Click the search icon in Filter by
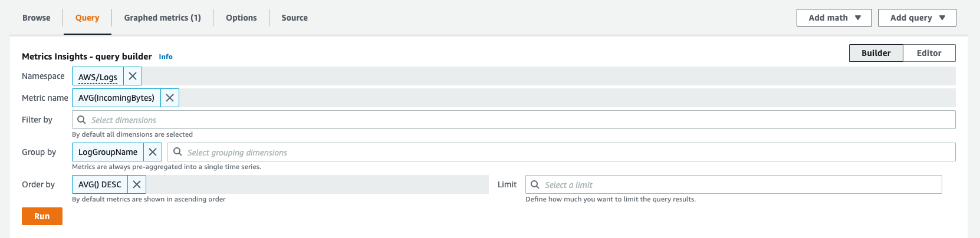The image size is (980, 238). [82, 120]
